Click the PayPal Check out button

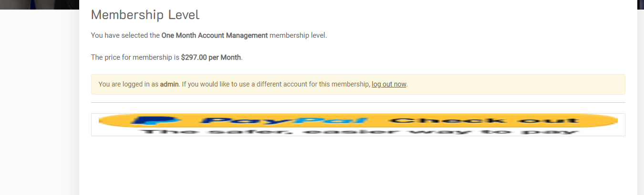(358, 125)
